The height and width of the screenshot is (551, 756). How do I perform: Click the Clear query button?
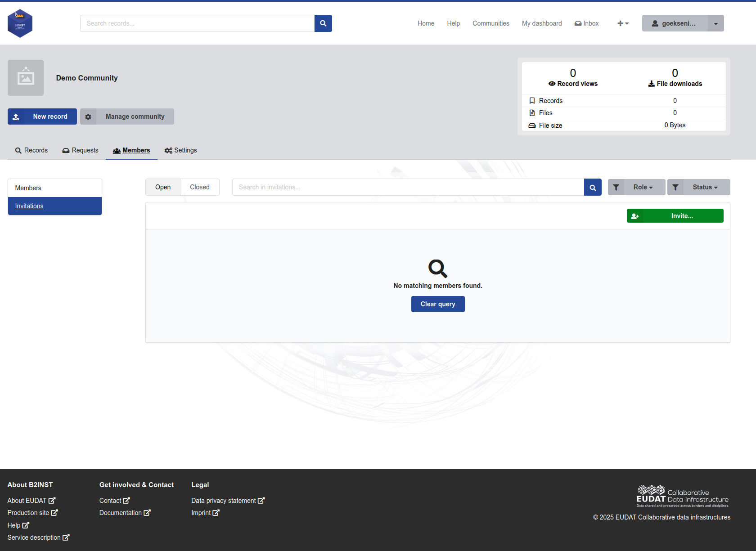click(438, 304)
